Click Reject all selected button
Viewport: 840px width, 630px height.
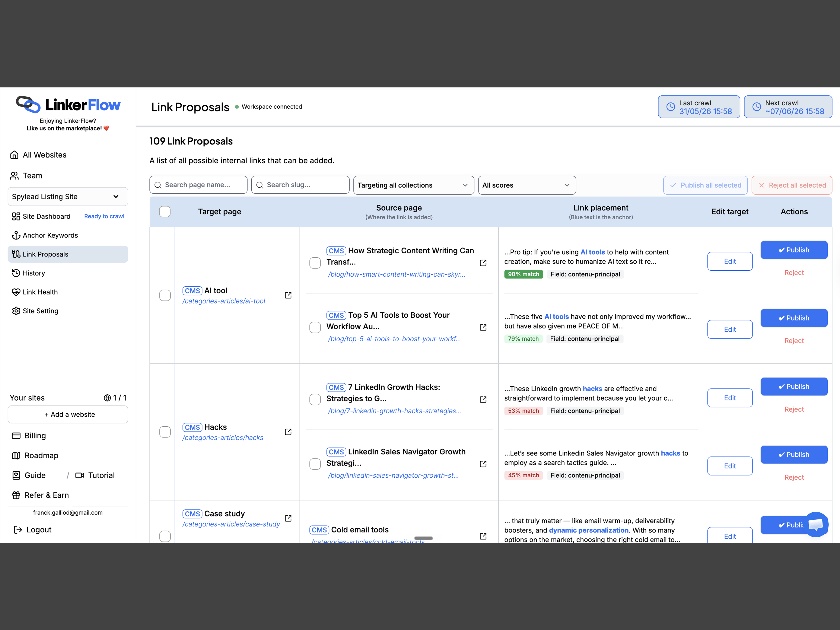pyautogui.click(x=792, y=185)
